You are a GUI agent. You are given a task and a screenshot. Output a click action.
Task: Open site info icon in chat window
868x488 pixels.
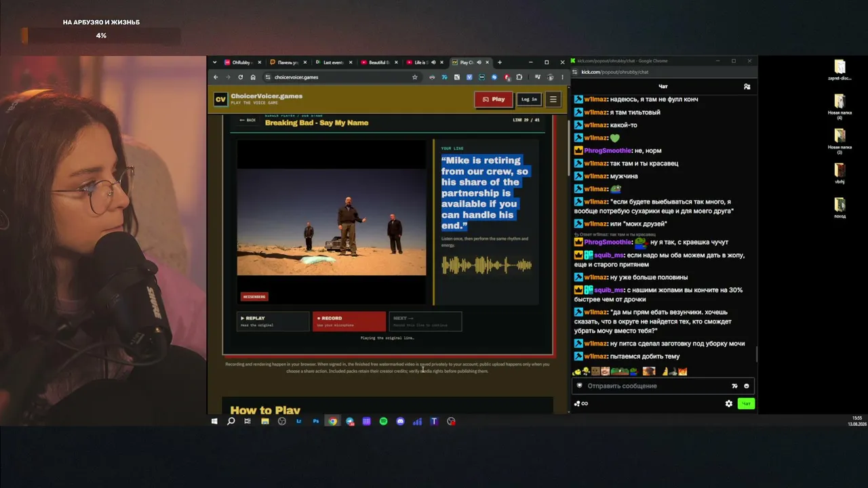click(576, 72)
